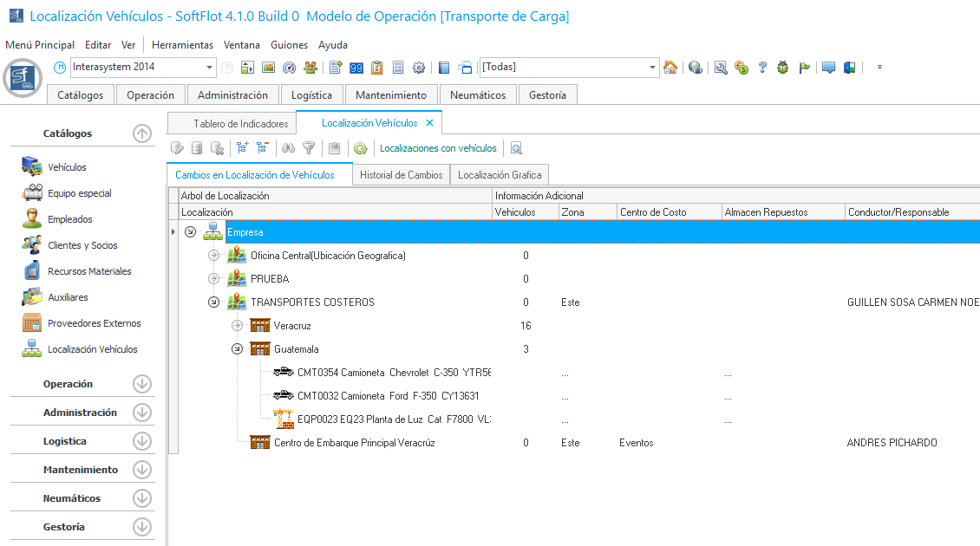This screenshot has height=546, width=980.
Task: Open Proveedores Externos in sidebar
Action: click(x=94, y=323)
